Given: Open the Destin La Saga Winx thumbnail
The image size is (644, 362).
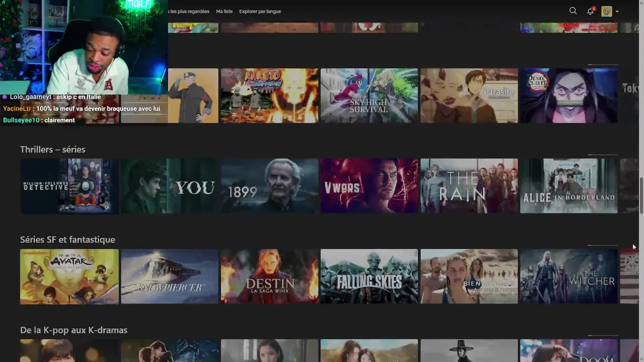Looking at the screenshot, I should point(269,277).
